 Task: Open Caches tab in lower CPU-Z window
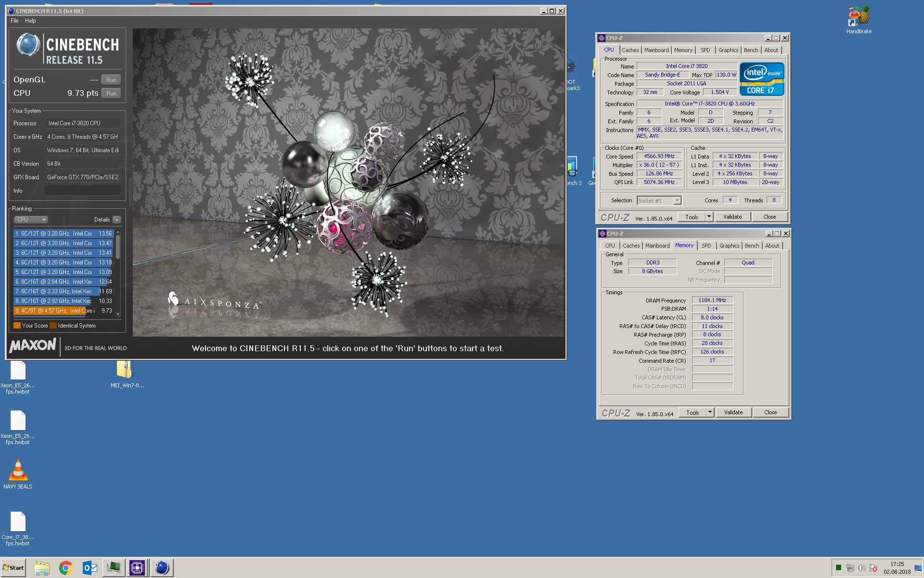point(631,246)
